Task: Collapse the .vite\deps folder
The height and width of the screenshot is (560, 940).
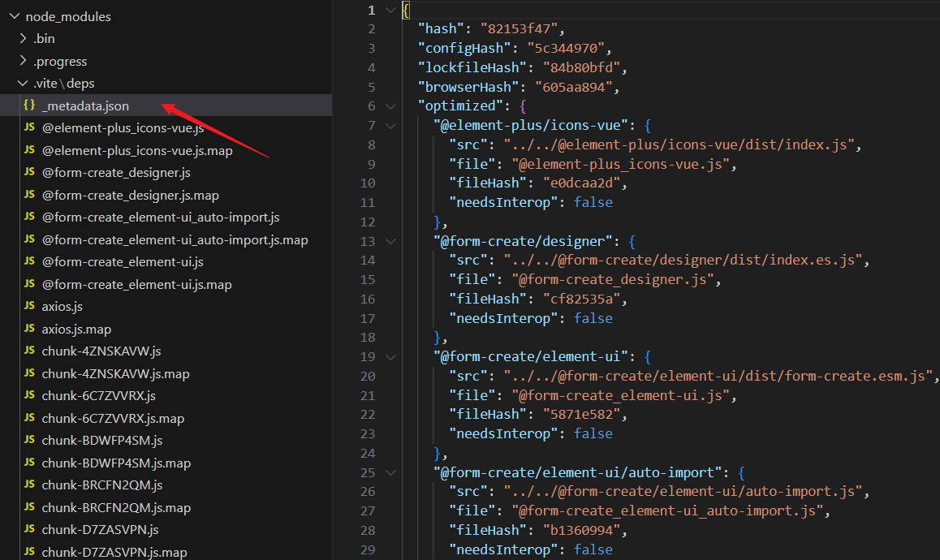Action: 23,84
